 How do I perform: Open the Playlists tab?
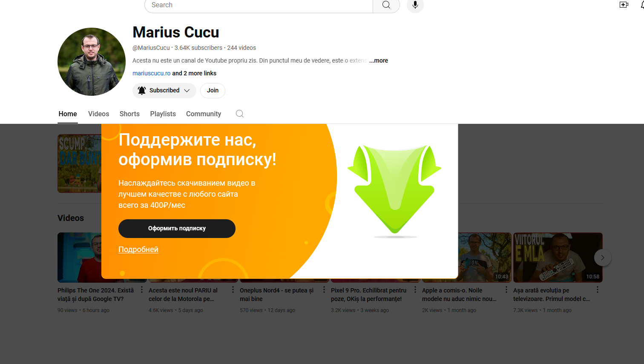point(163,114)
